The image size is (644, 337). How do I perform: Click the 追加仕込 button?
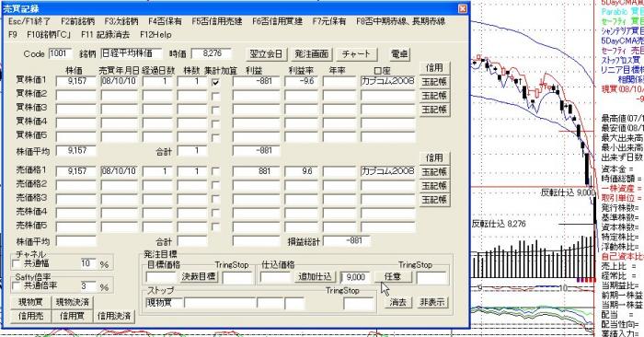point(315,276)
